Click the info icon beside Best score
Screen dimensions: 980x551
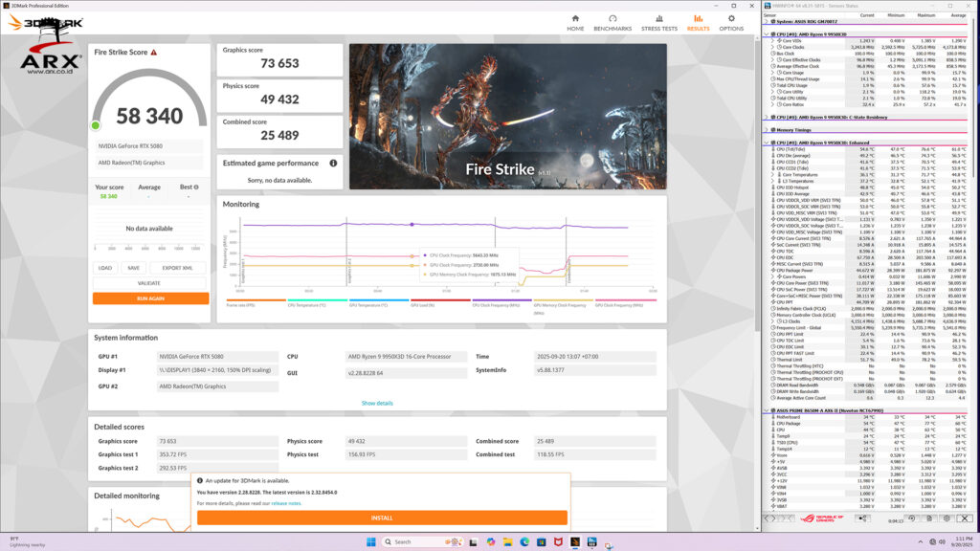pos(197,187)
